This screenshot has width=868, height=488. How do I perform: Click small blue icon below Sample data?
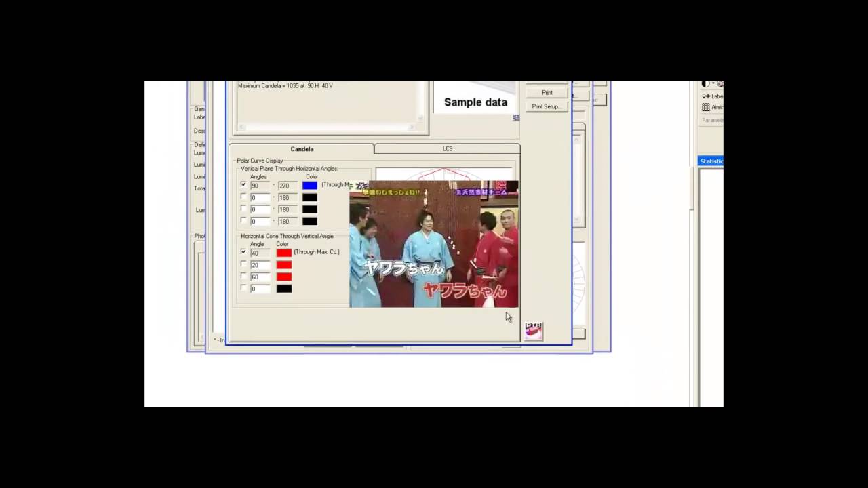coord(516,117)
